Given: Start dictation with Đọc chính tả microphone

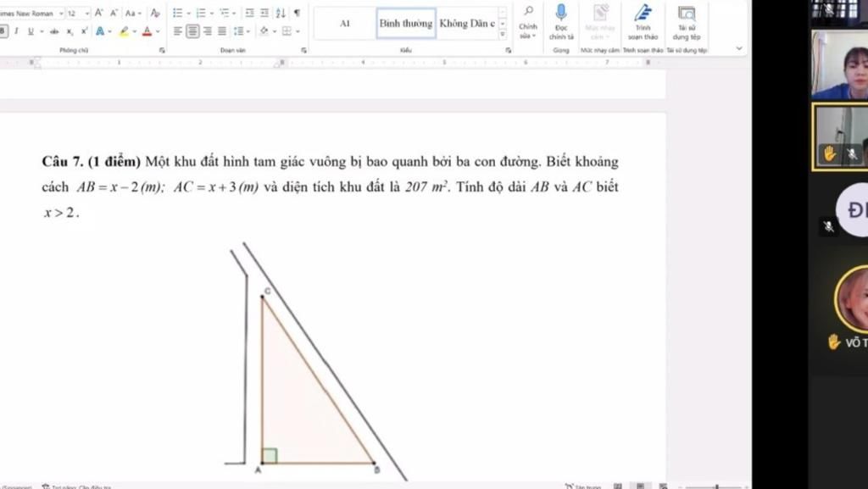Looking at the screenshot, I should pos(561,23).
